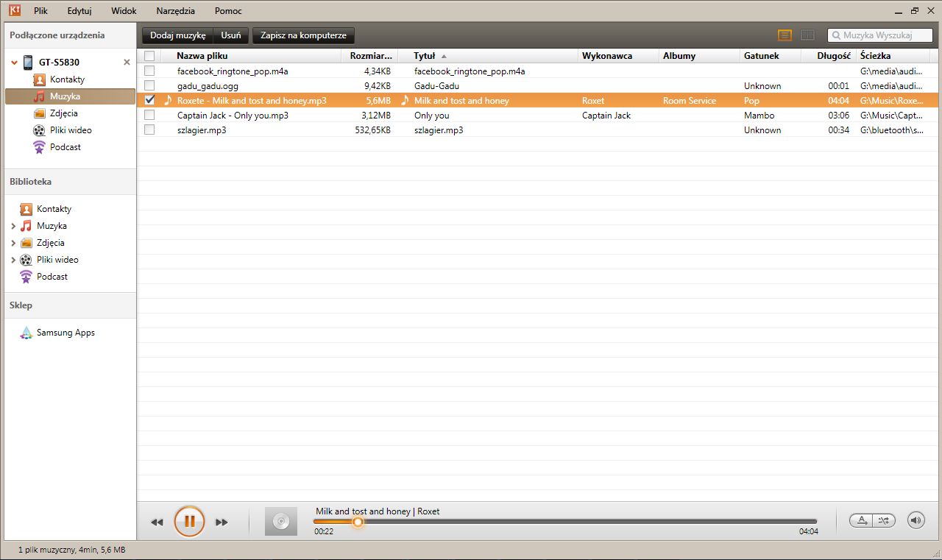Expand library Muzyka tree node
The width and height of the screenshot is (942, 560).
tap(13, 226)
